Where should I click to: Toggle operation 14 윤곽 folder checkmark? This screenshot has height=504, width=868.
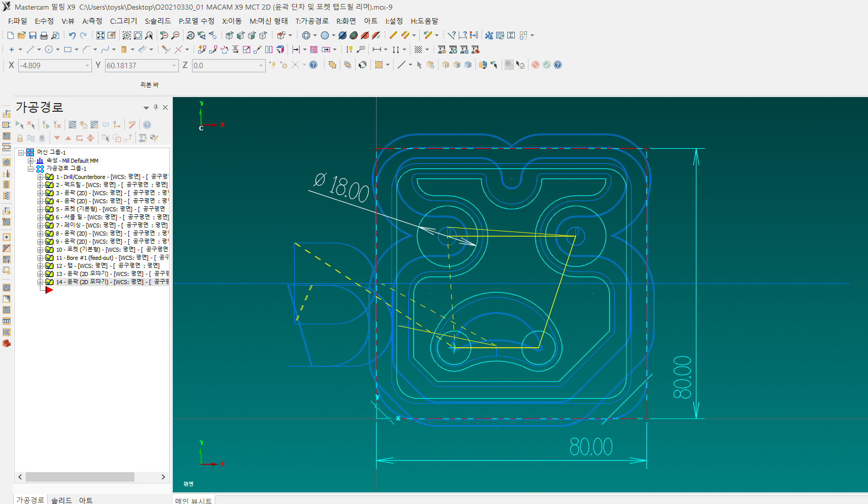(x=50, y=282)
